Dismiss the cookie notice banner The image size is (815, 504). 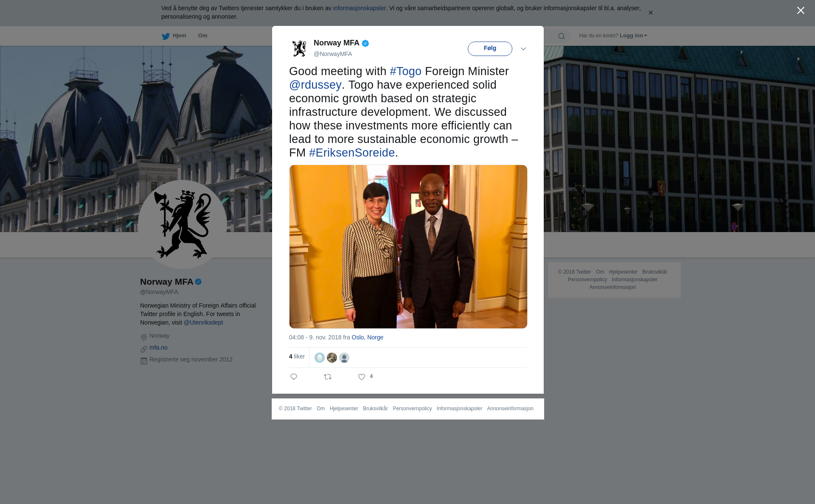650,13
